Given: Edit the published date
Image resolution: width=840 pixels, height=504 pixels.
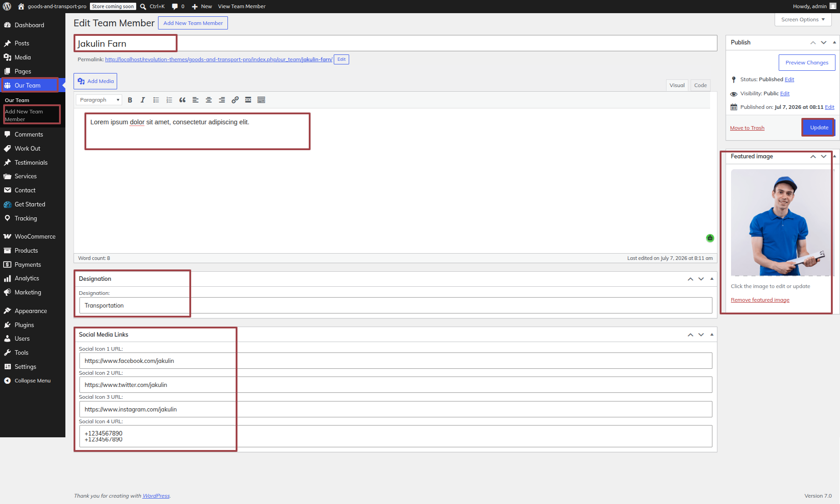Looking at the screenshot, I should tap(830, 107).
